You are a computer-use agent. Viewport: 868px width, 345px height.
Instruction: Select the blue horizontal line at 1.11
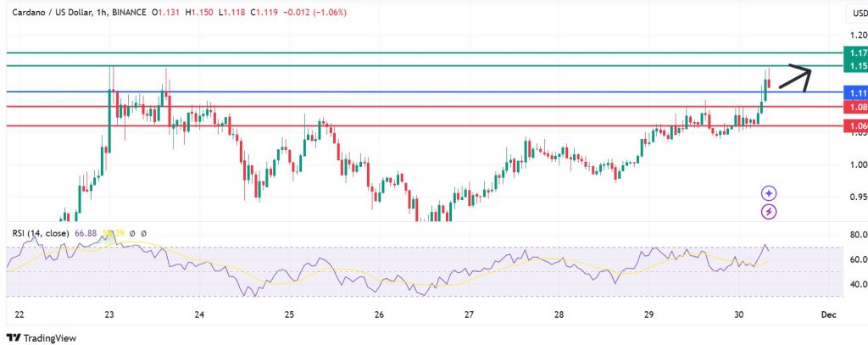click(424, 92)
